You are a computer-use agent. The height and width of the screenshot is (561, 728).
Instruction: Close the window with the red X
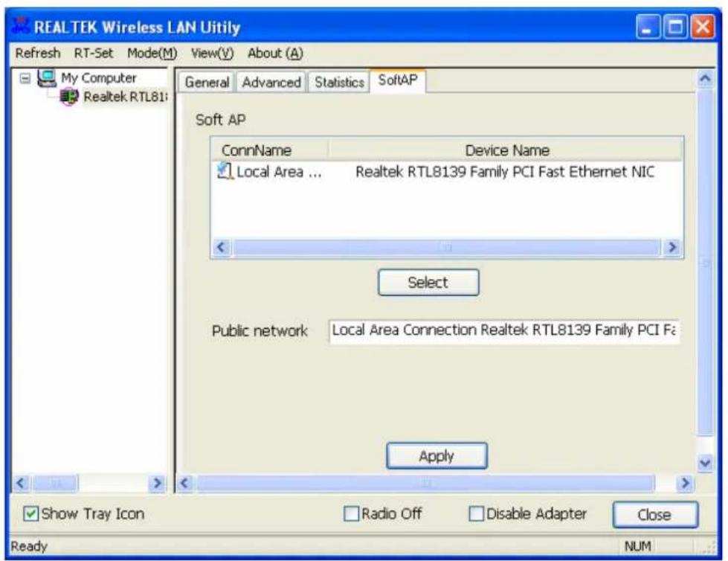pos(703,27)
